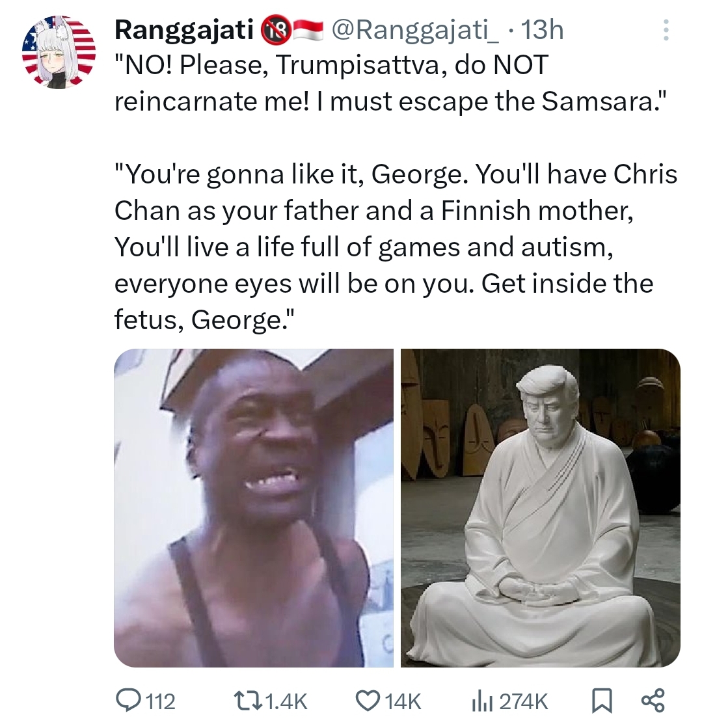
Task: Toggle the like heart icon
Action: pyautogui.click(x=368, y=701)
